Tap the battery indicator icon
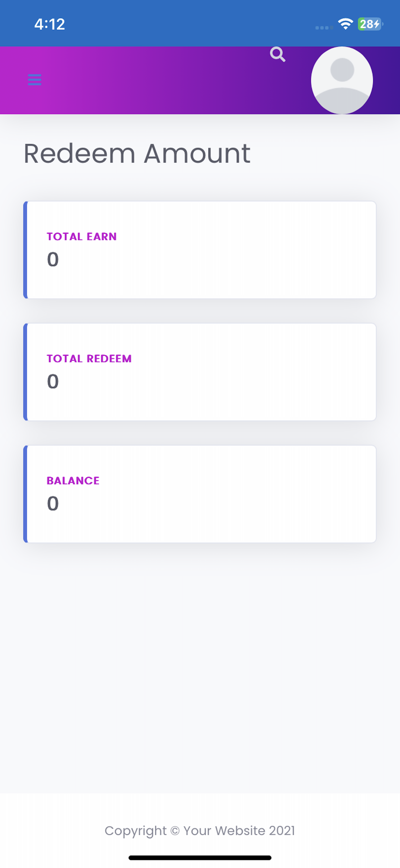This screenshot has width=400, height=868. click(370, 24)
